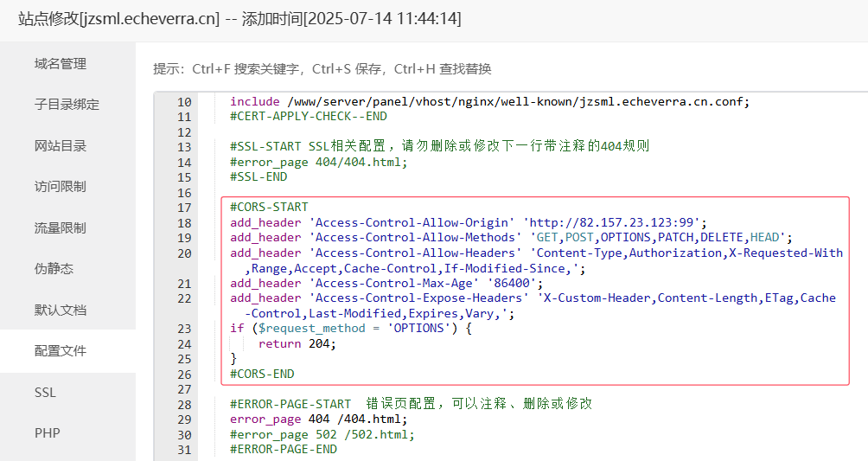Open the 流量限制 settings tab
Screen dimensions: 868x461
click(61, 228)
